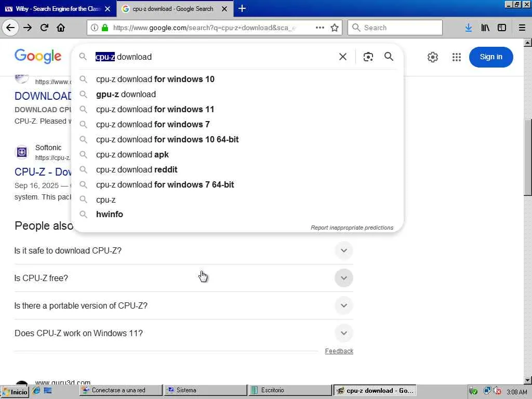Close the Wiby search engine tab
This screenshot has width=532, height=399.
coord(108,9)
